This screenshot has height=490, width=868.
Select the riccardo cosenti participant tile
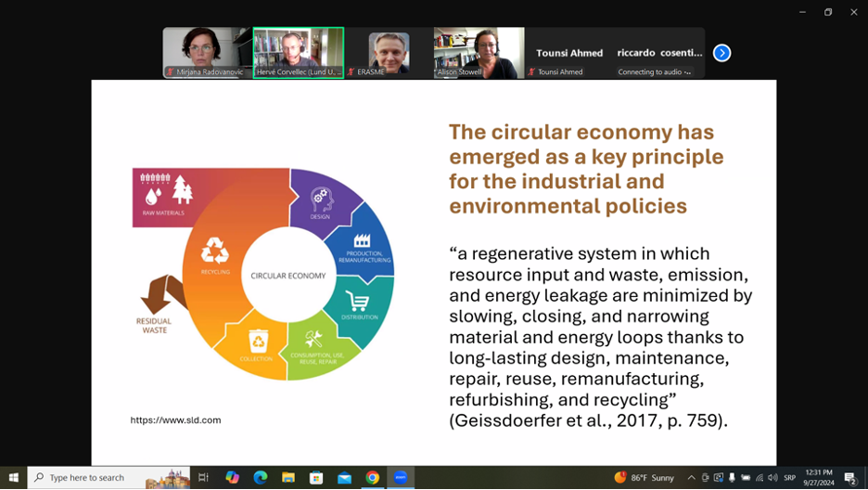click(x=659, y=53)
